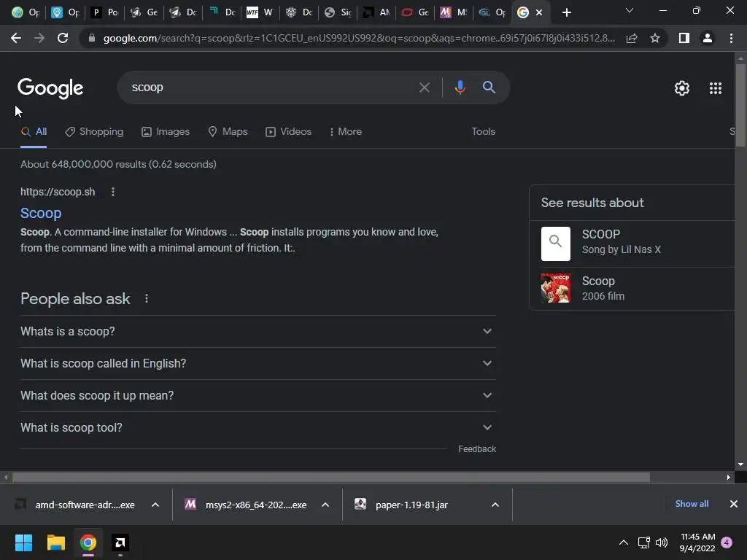Viewport: 747px width, 560px height.
Task: Click the https://scoop.sh URL text
Action: pos(58,192)
